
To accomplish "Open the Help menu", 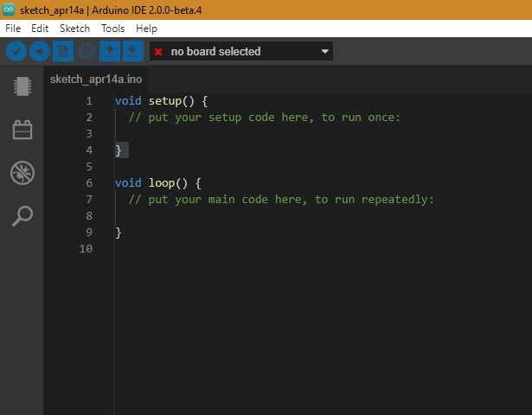I will pos(146,29).
